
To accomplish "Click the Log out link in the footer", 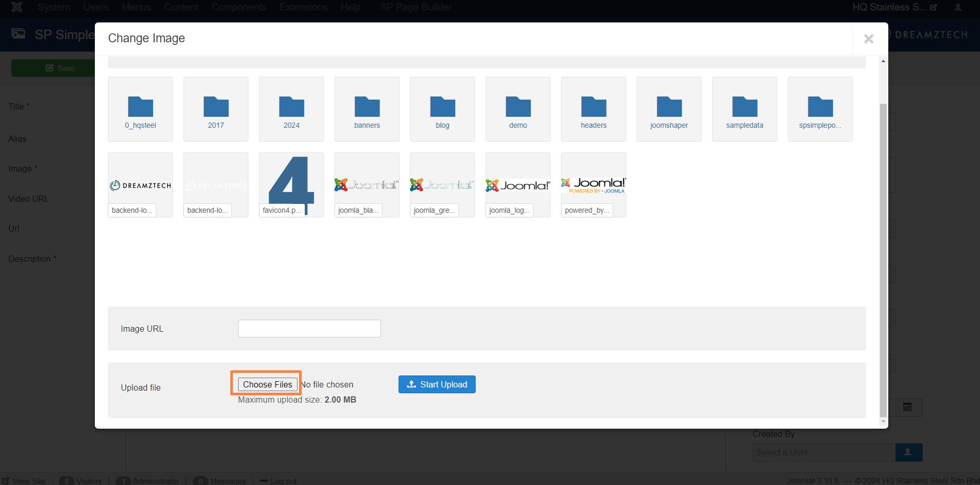I will (x=278, y=481).
